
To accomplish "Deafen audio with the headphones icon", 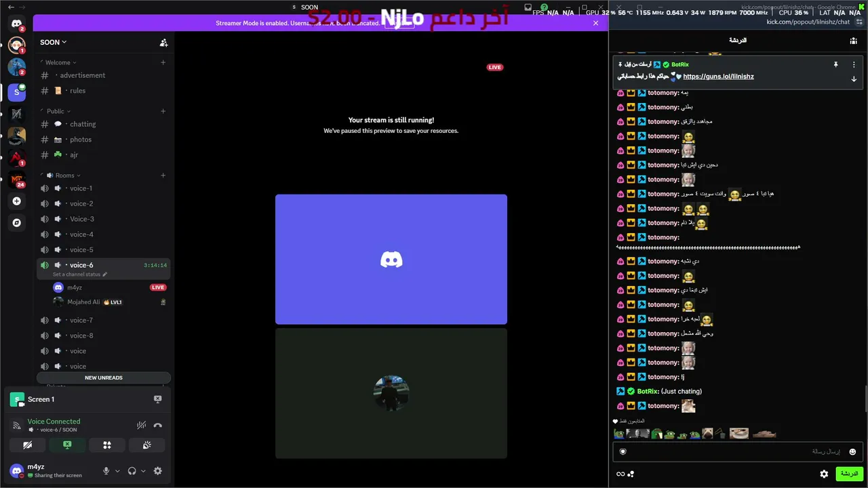I will point(132,471).
